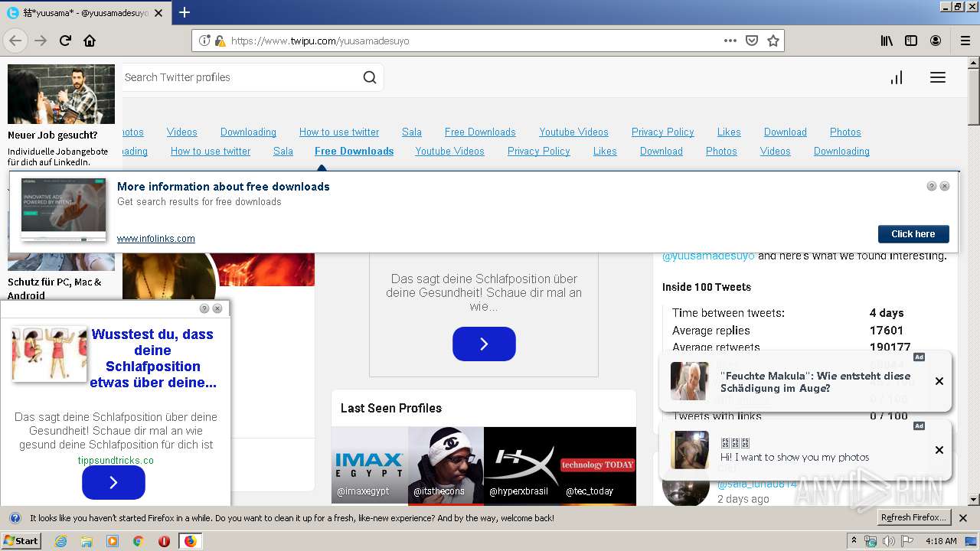Close the Feuchte Makula ad notification
Image resolution: width=980 pixels, height=551 pixels.
939,381
